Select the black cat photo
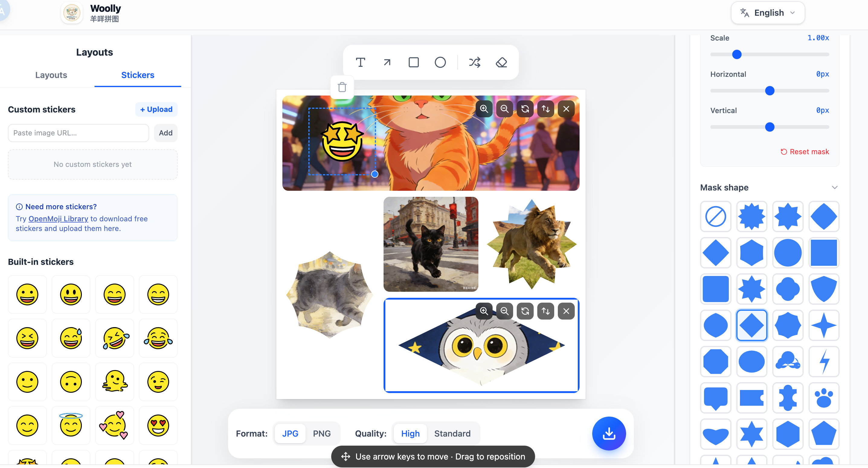 pos(431,244)
